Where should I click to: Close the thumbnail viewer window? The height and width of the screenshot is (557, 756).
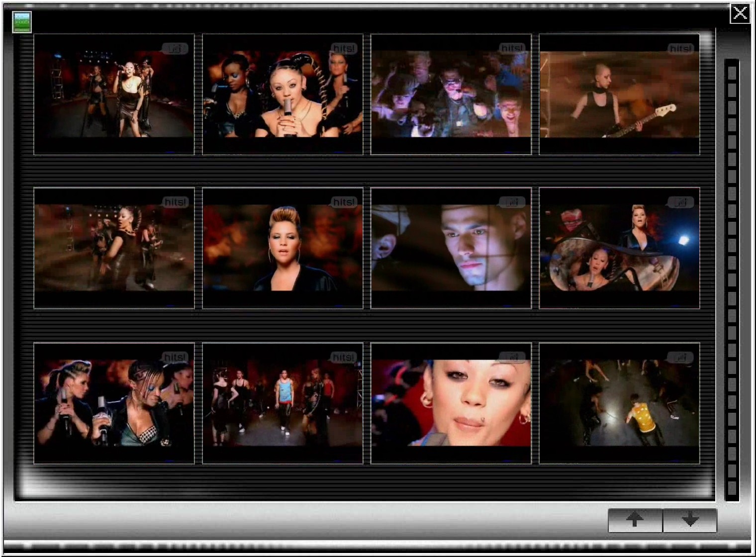(740, 13)
